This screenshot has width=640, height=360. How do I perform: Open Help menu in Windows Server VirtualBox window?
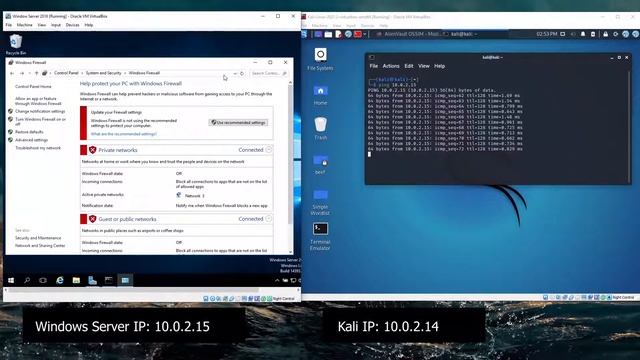[x=89, y=25]
